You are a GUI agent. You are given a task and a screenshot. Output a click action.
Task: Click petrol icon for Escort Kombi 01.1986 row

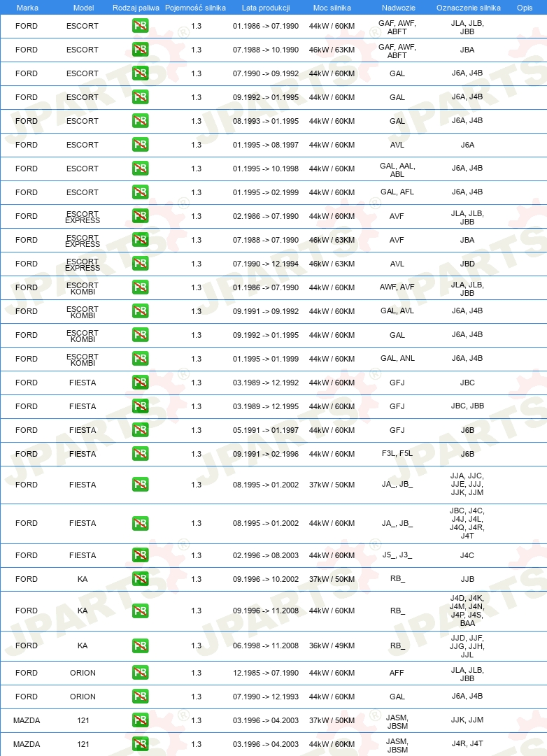[x=141, y=287]
